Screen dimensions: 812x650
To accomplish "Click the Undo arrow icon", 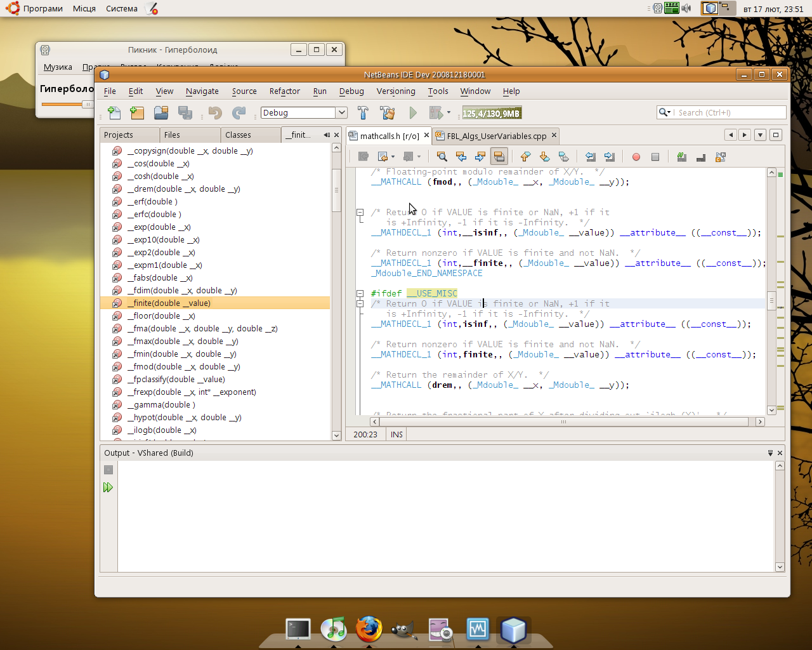I will coord(215,113).
